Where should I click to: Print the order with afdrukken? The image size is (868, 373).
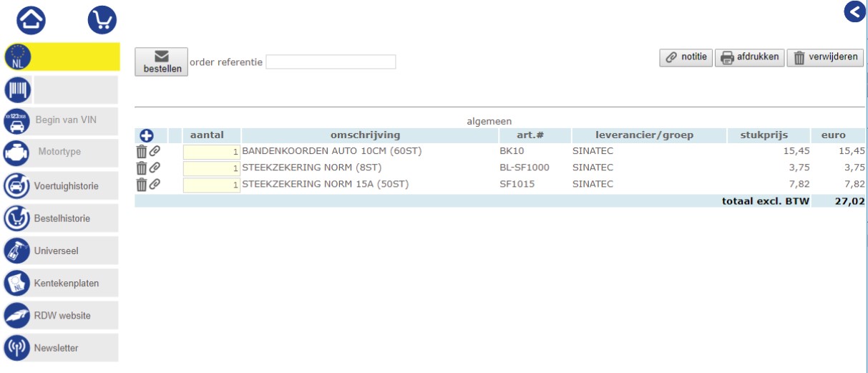click(749, 57)
